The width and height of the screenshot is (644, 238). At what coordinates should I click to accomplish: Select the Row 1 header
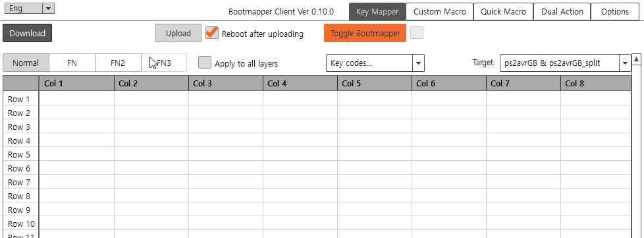click(x=20, y=99)
